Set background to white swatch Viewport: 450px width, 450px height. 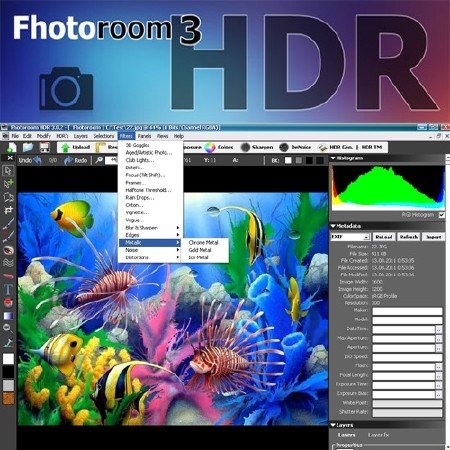pyautogui.click(x=288, y=160)
